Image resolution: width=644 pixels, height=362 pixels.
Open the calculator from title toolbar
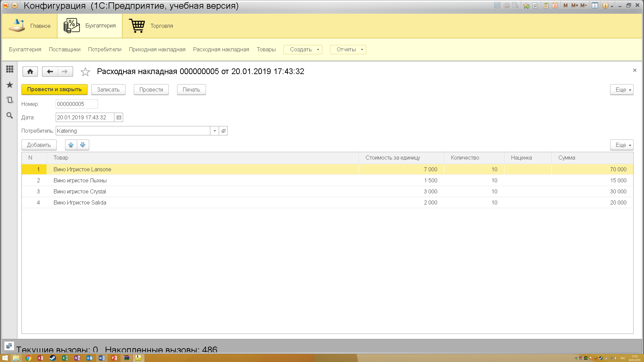546,6
